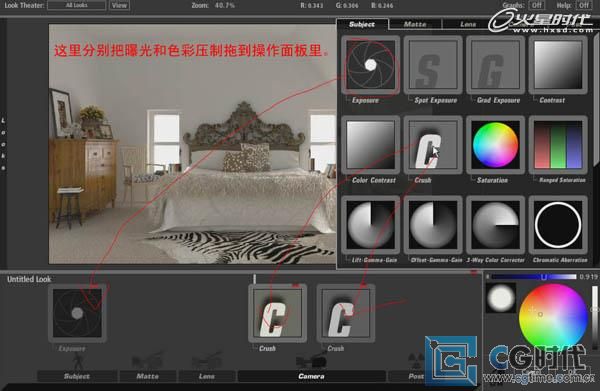Image resolution: width=600 pixels, height=391 pixels.
Task: Click the View button in Look Theater
Action: click(x=119, y=5)
